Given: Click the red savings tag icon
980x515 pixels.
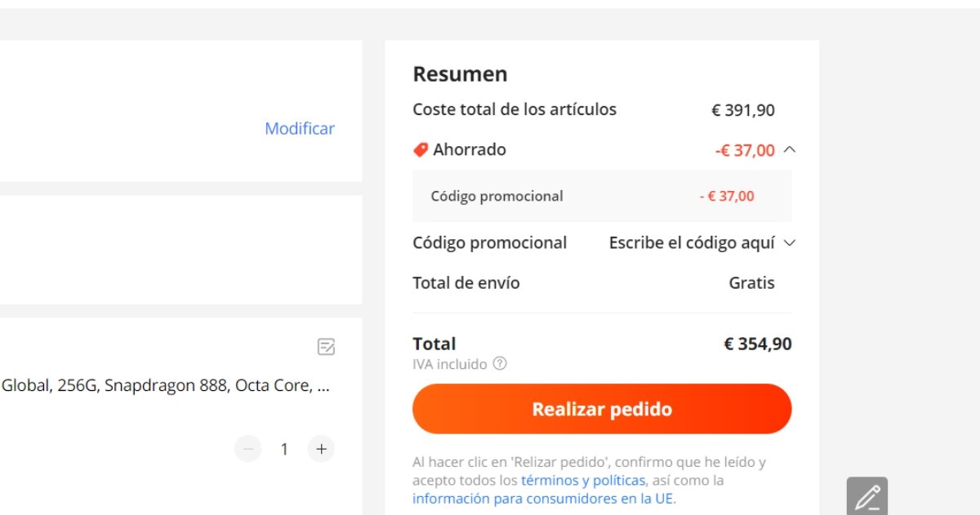Looking at the screenshot, I should coord(421,149).
